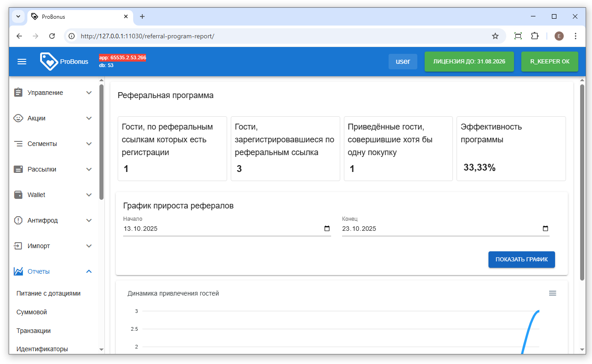Click the Начало date input field
Screen dimensions: 592x364
pyautogui.click(x=219, y=229)
